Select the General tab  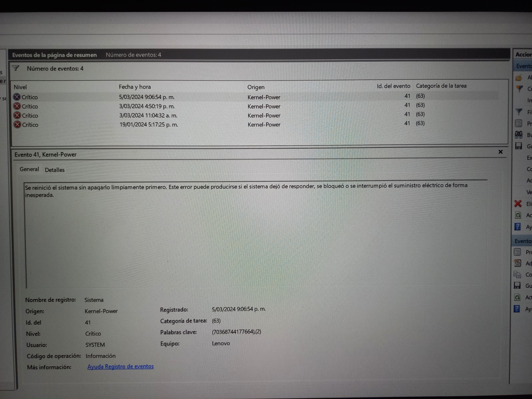point(29,169)
